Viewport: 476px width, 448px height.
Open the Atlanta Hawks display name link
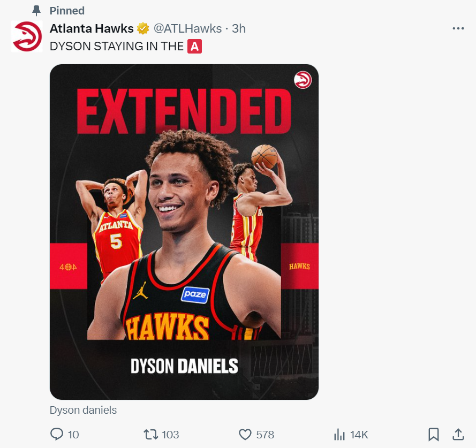point(92,28)
